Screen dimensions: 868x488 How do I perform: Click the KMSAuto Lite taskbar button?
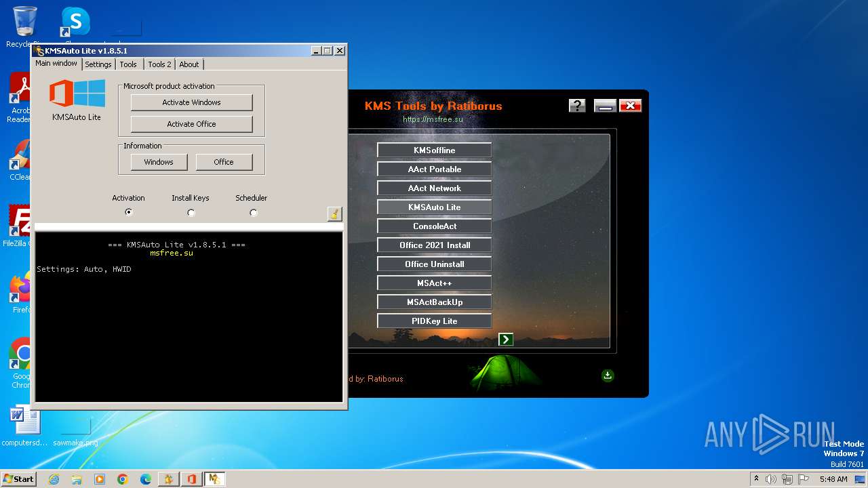point(215,479)
